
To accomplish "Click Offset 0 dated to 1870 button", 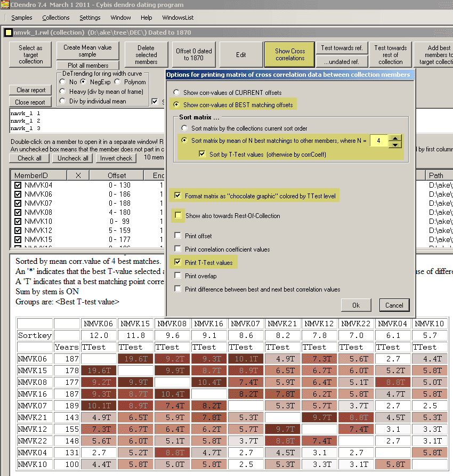I will coord(193,55).
